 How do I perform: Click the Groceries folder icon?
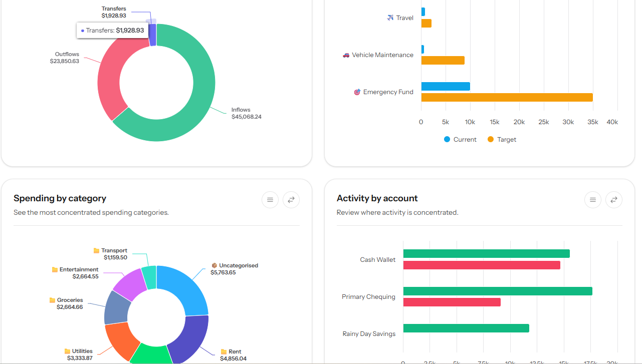(52, 300)
